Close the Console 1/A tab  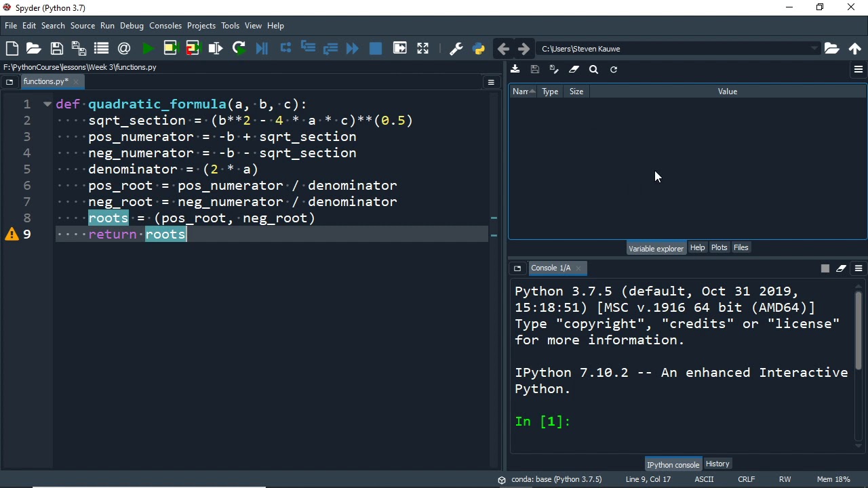(578, 268)
